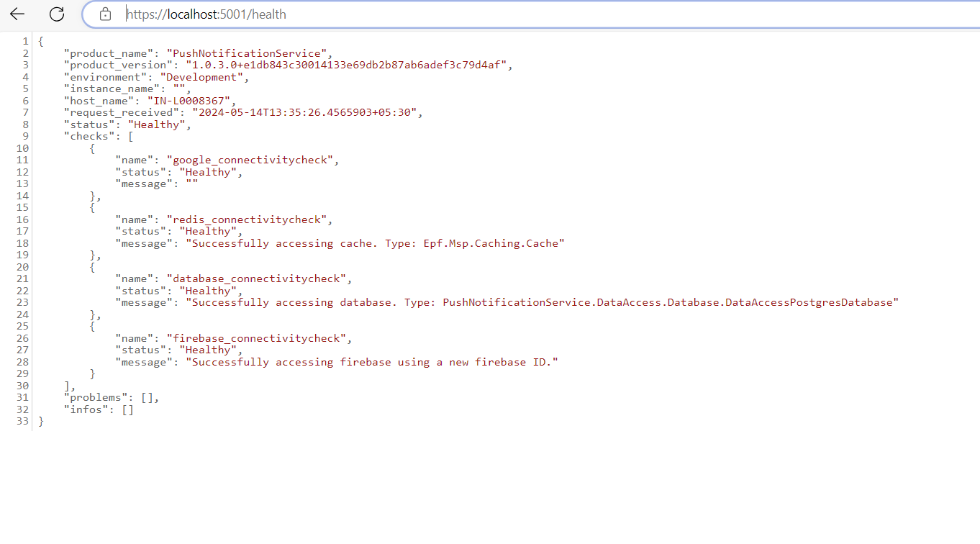Viewport: 980px width, 544px height.
Task: Click the top-level Healthy status value
Action: coord(157,124)
